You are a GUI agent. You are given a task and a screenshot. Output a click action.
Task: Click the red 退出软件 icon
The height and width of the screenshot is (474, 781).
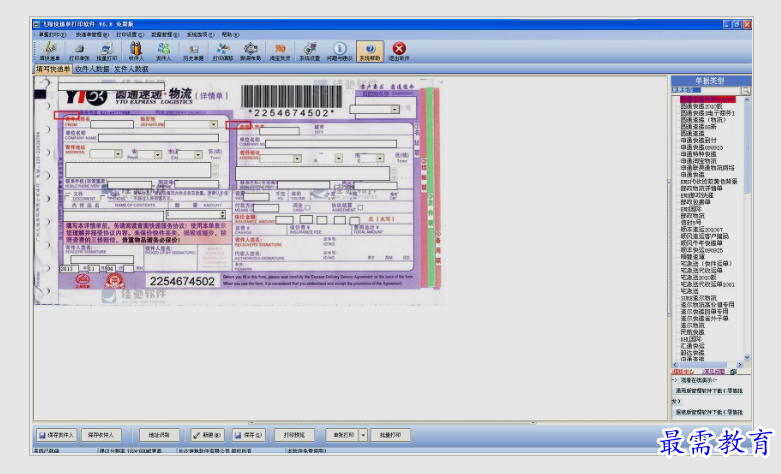click(399, 51)
